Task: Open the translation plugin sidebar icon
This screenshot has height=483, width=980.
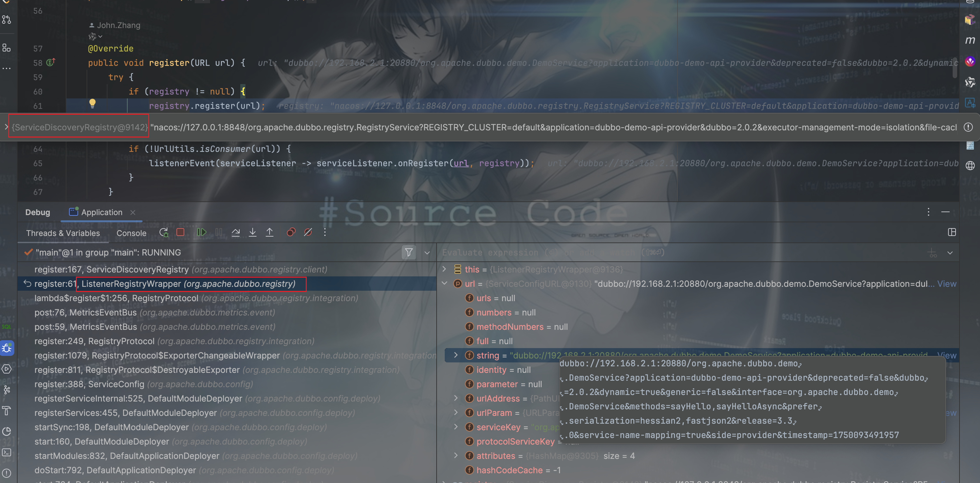Action: pyautogui.click(x=970, y=102)
